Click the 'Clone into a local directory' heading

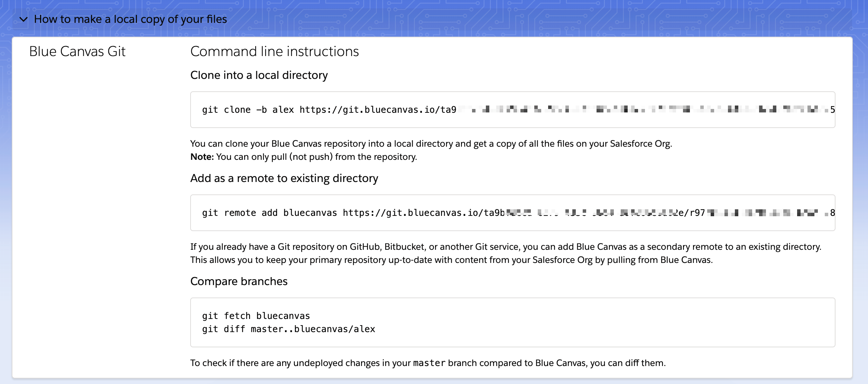pos(259,75)
